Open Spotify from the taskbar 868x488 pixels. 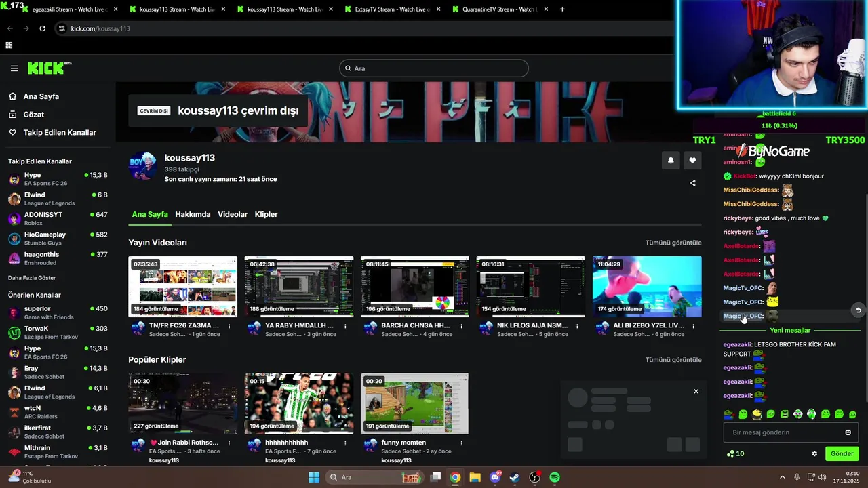pyautogui.click(x=555, y=477)
